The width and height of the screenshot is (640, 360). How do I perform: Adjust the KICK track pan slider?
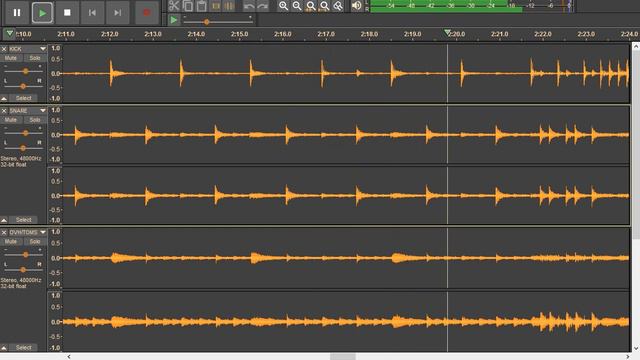point(23,86)
